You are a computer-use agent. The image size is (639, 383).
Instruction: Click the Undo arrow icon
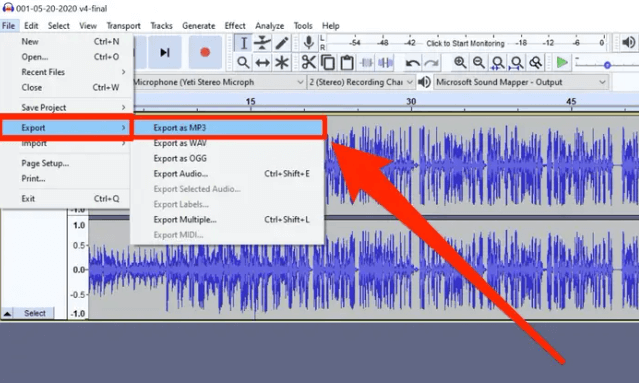pyautogui.click(x=412, y=63)
